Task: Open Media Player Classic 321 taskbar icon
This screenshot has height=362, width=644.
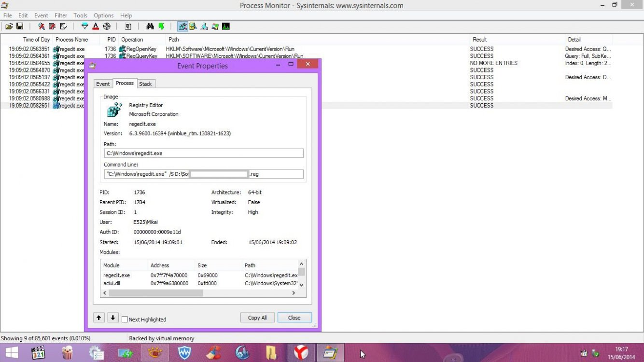Action: [38, 353]
